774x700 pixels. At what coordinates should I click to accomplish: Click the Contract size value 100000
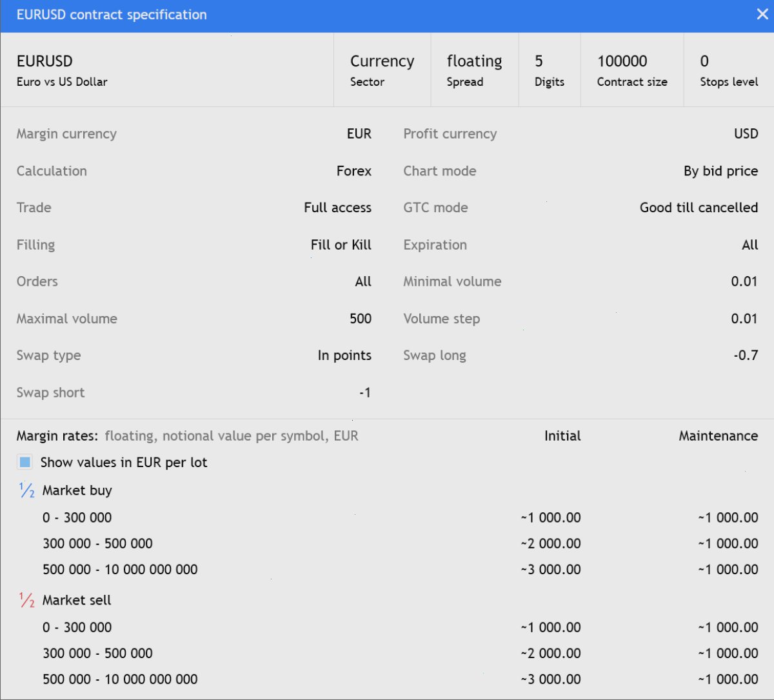click(x=622, y=61)
